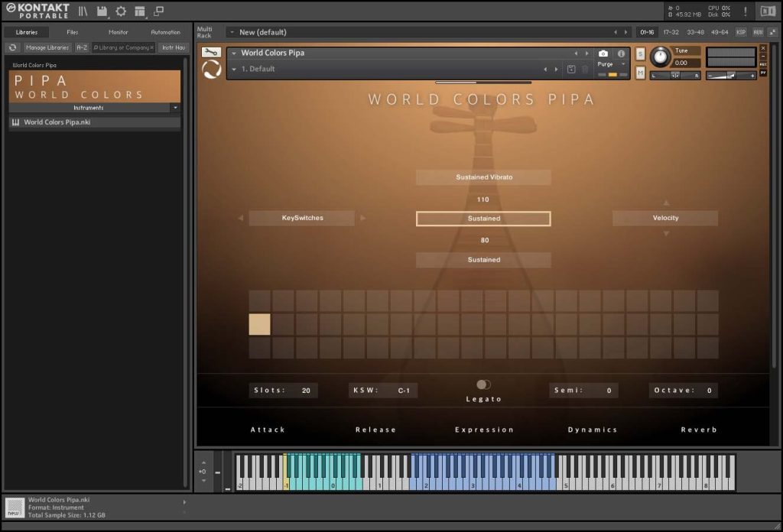Image resolution: width=783 pixels, height=532 pixels.
Task: Solo the instrument with S button
Action: (x=640, y=54)
